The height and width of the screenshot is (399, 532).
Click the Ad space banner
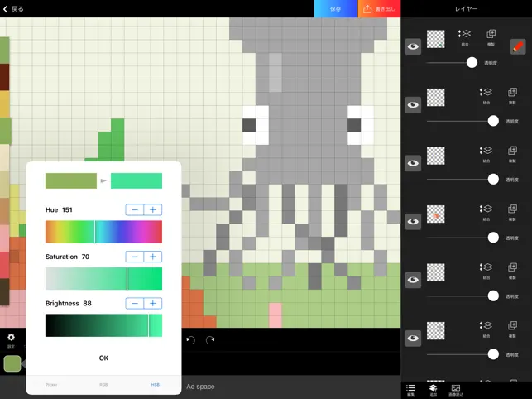coord(200,387)
